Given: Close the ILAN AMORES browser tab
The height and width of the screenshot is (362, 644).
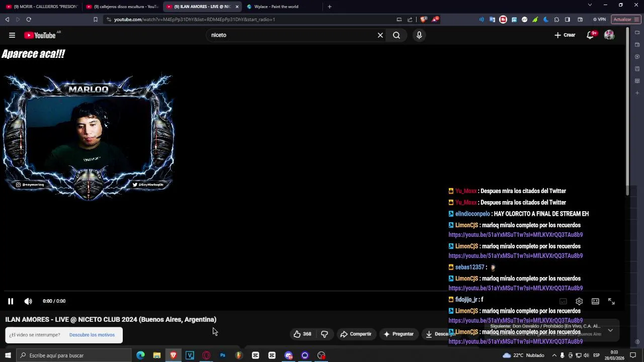Looking at the screenshot, I should [237, 7].
